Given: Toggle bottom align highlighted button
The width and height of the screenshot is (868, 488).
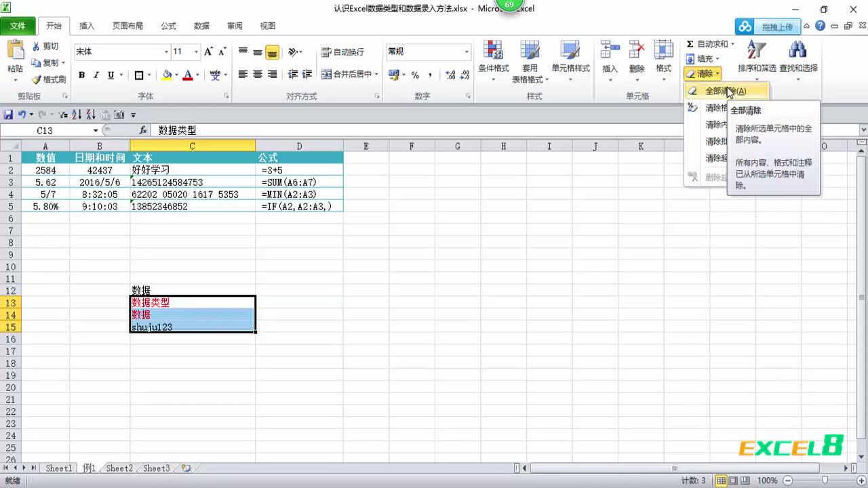Looking at the screenshot, I should click(x=273, y=52).
